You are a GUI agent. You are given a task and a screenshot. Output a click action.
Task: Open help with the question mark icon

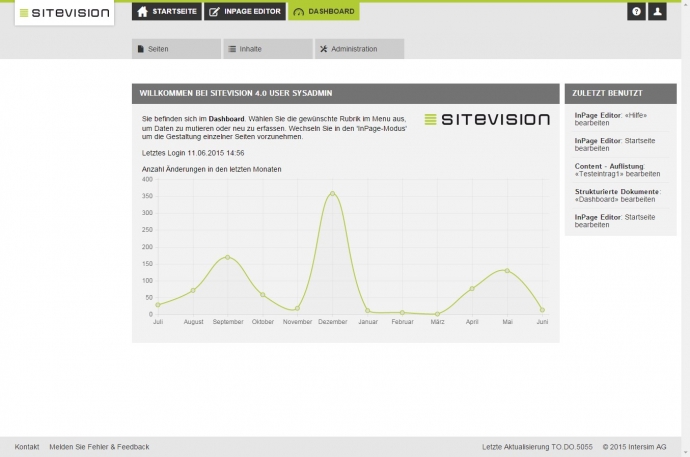point(636,11)
